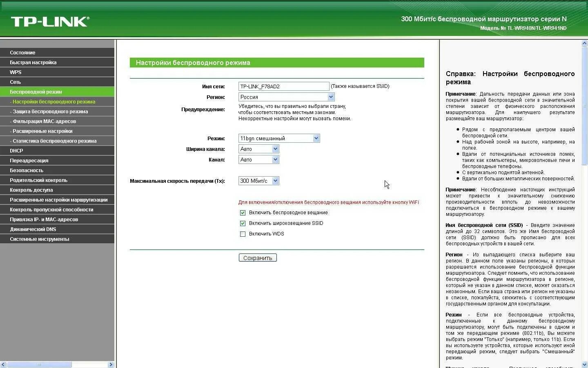Viewport: 588px width, 368px height.
Task: Click the red WiFi button notice text
Action: 328,202
